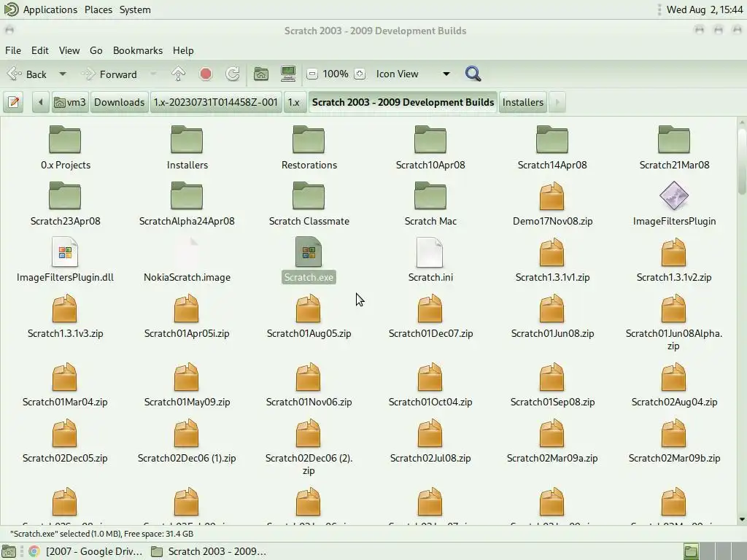
Task: Click the Zoom Out minus icon
Action: 312,74
